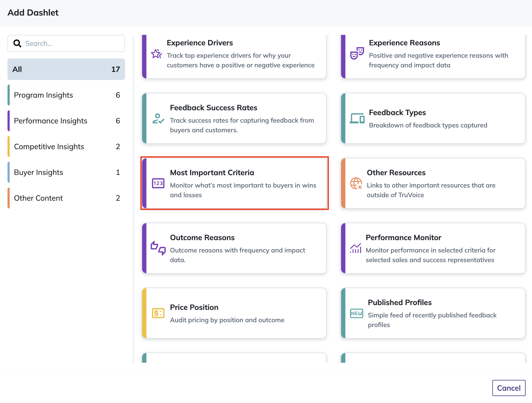
Task: Click the devices icon for Feedback Types
Action: point(357,118)
